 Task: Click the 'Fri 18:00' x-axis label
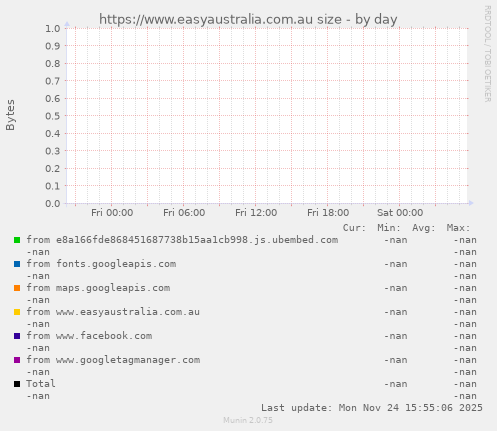tap(328, 213)
